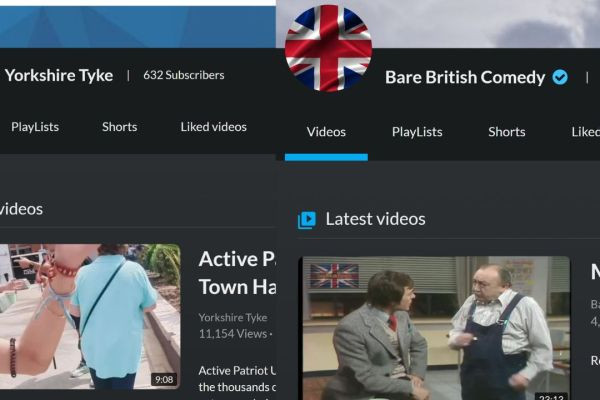Open Shorts tab on Yorkshire Tyke channel

tap(119, 127)
